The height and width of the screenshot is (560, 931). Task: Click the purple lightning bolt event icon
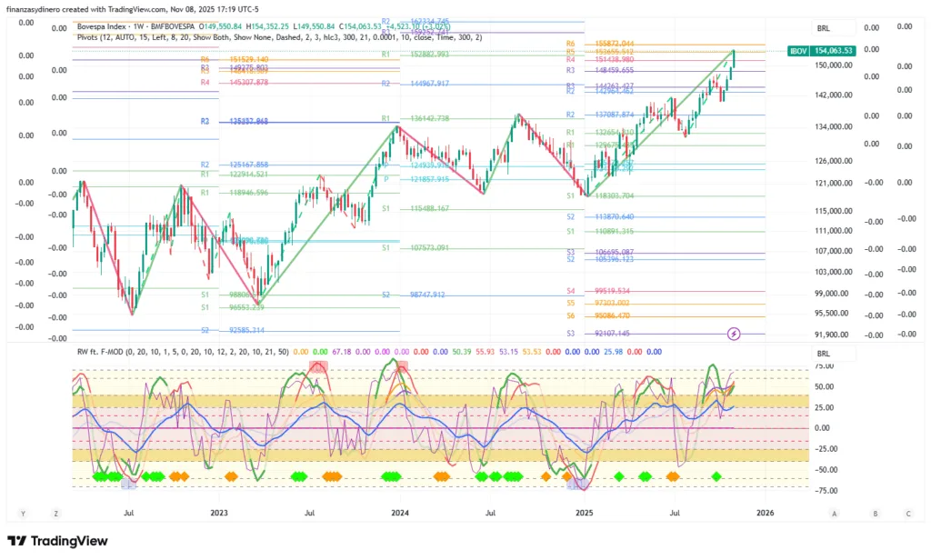click(735, 334)
